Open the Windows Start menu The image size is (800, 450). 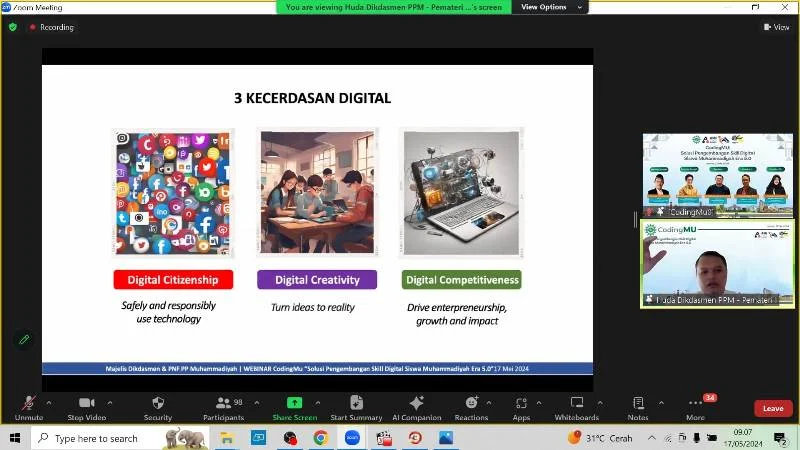tap(15, 438)
